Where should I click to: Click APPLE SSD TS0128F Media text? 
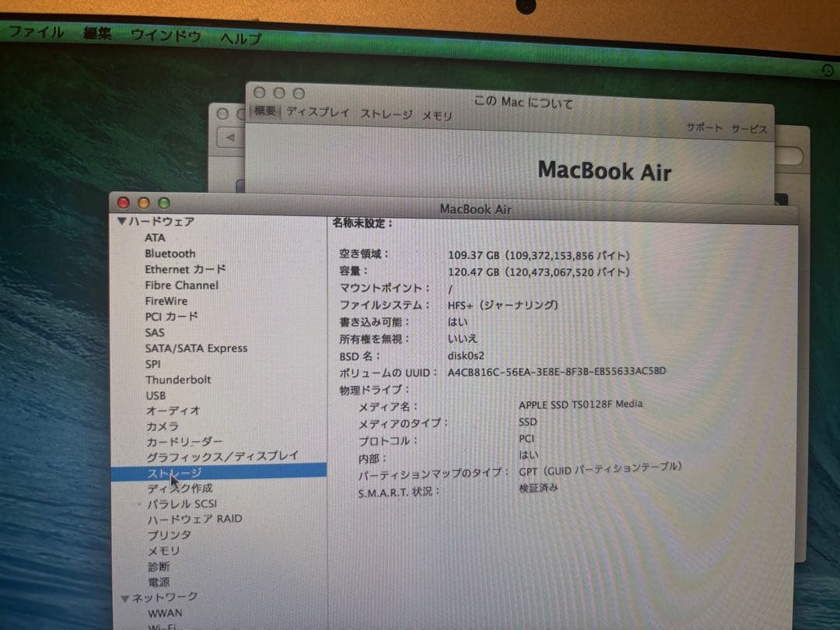pyautogui.click(x=580, y=404)
